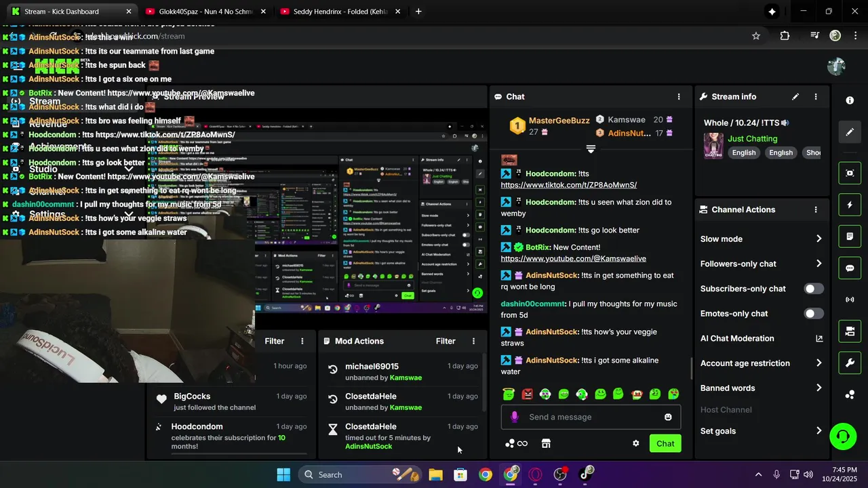
Task: Bookmark this page with star icon
Action: click(756, 36)
